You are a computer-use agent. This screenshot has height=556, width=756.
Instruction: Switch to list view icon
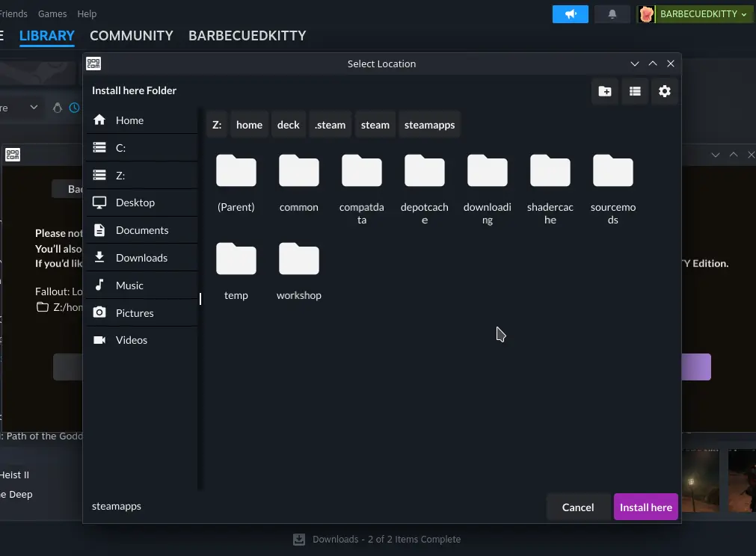[635, 91]
